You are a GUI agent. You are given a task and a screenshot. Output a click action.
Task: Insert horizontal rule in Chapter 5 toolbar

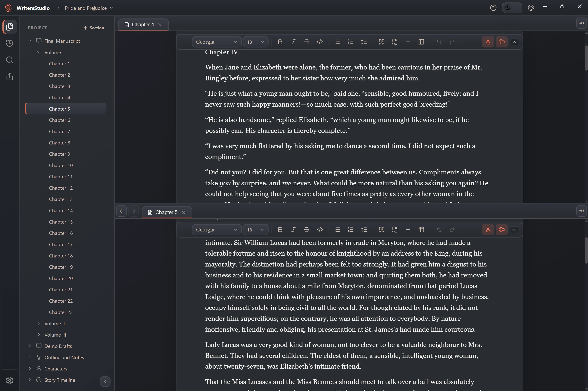(408, 230)
